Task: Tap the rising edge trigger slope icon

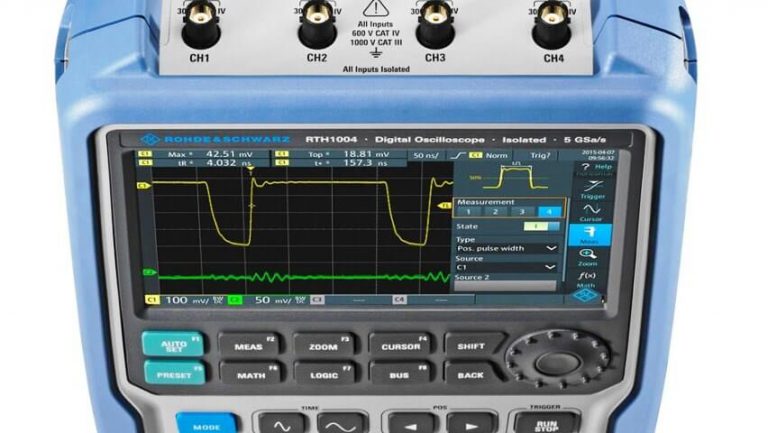Action: pos(457,155)
